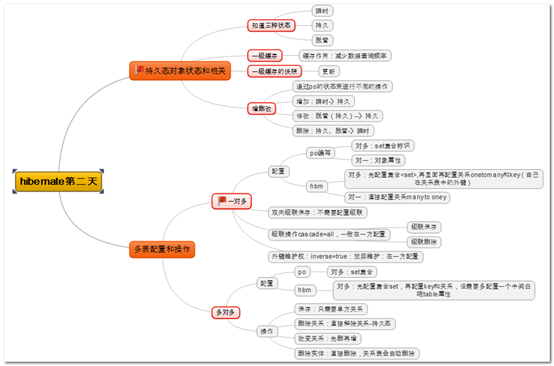Screen dimensions: 554x366
Task: Select the 改变关系：先删再增 node
Action: click(327, 338)
